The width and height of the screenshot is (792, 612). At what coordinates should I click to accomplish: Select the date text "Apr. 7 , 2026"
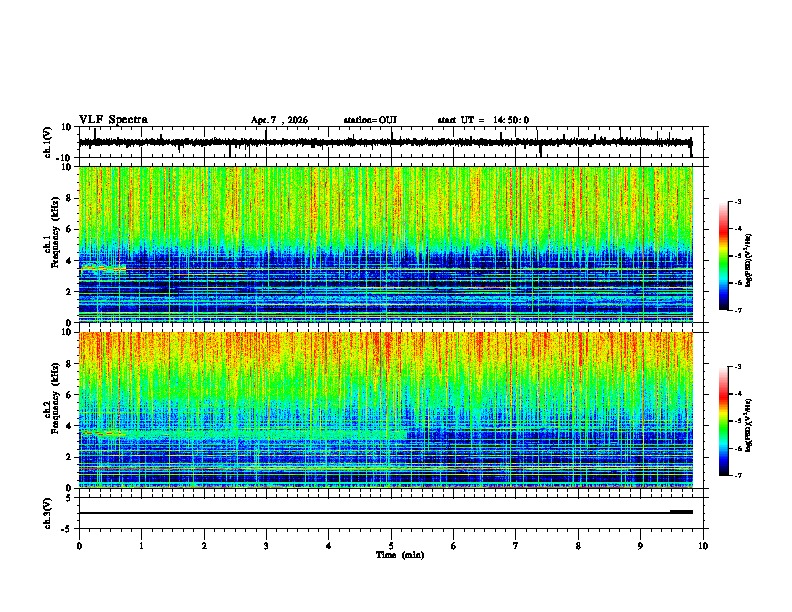pyautogui.click(x=279, y=120)
